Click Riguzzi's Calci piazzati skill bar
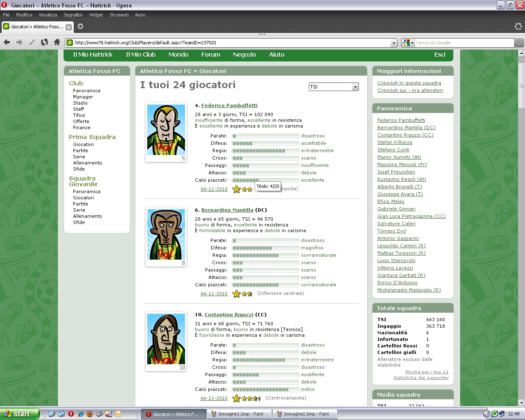Screen dimensions: 525x420 pos(265,390)
